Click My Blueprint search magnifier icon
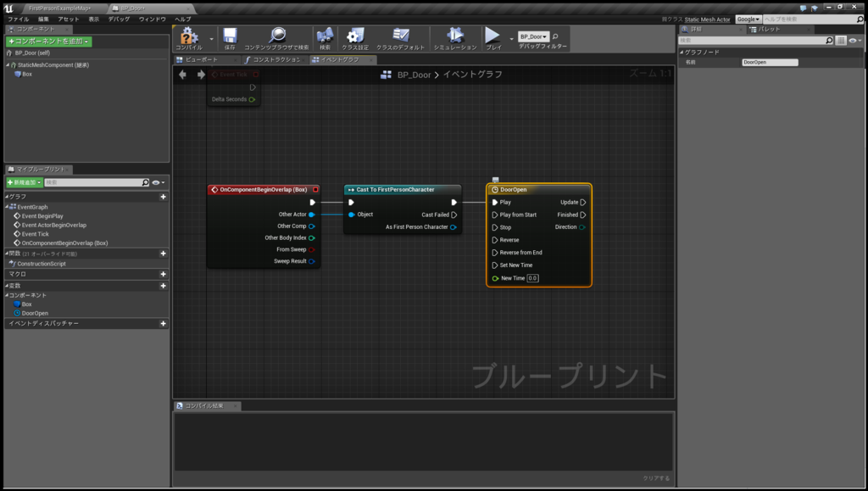 point(146,182)
